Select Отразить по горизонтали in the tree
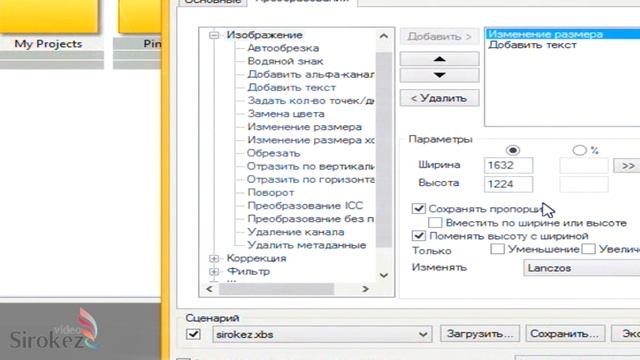640x360 pixels. click(311, 179)
